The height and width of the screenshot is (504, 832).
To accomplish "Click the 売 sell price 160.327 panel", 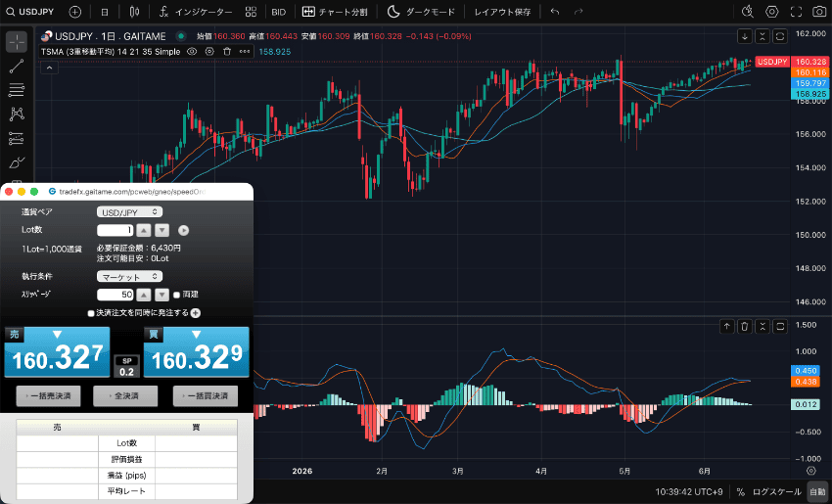I will (58, 352).
